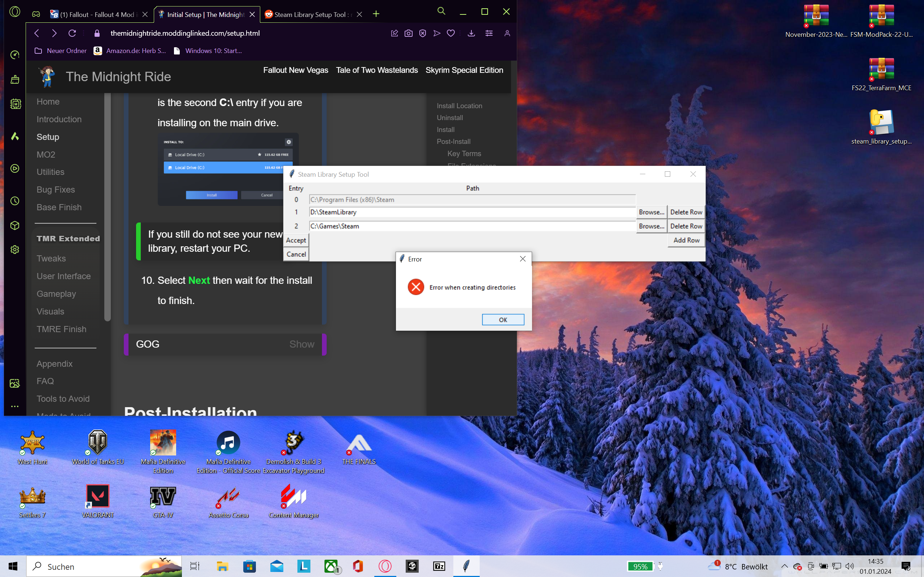Click Browse for the C:\Games\Steam entry

(651, 226)
